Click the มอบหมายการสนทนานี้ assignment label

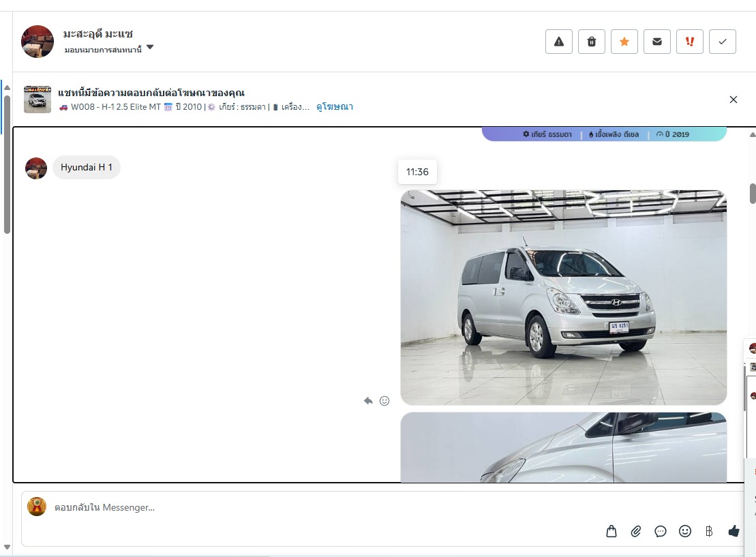pos(103,50)
